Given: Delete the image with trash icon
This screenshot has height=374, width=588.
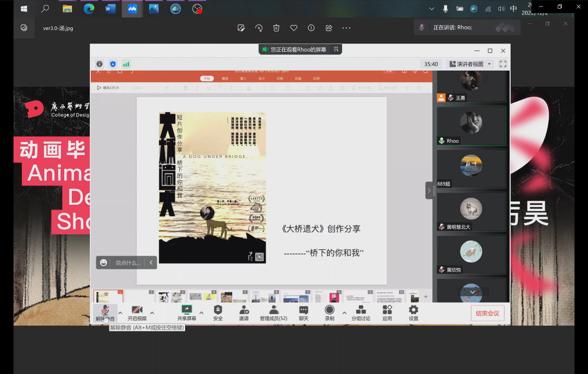Looking at the screenshot, I should [277, 28].
